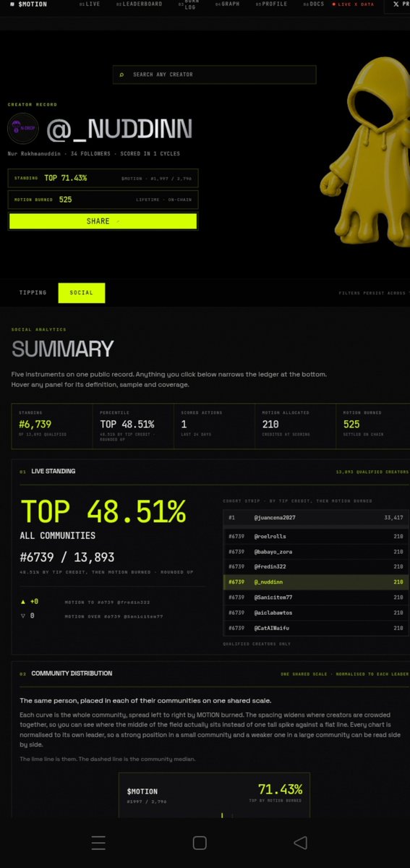Select the #1 @juancena2027 row
Screen dimensions: 410x868
[x=315, y=518]
